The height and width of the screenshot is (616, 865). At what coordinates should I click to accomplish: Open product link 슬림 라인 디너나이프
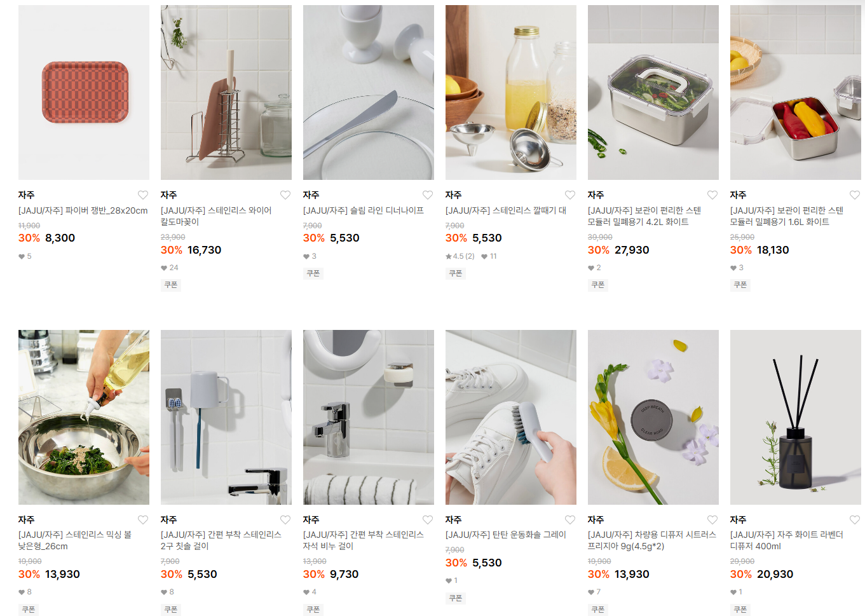point(364,210)
